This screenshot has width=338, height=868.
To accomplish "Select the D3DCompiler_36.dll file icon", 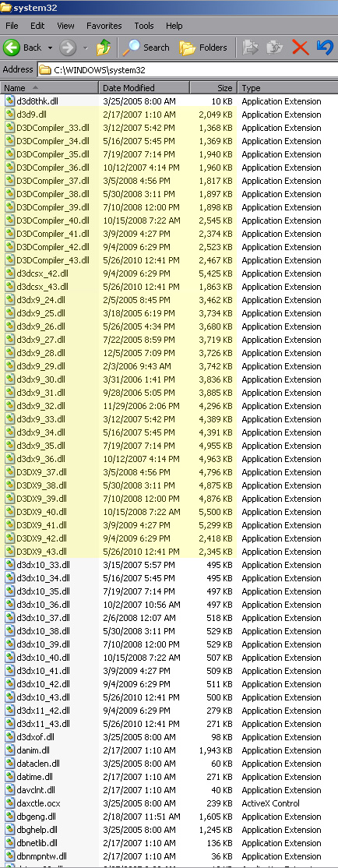I will tap(9, 168).
